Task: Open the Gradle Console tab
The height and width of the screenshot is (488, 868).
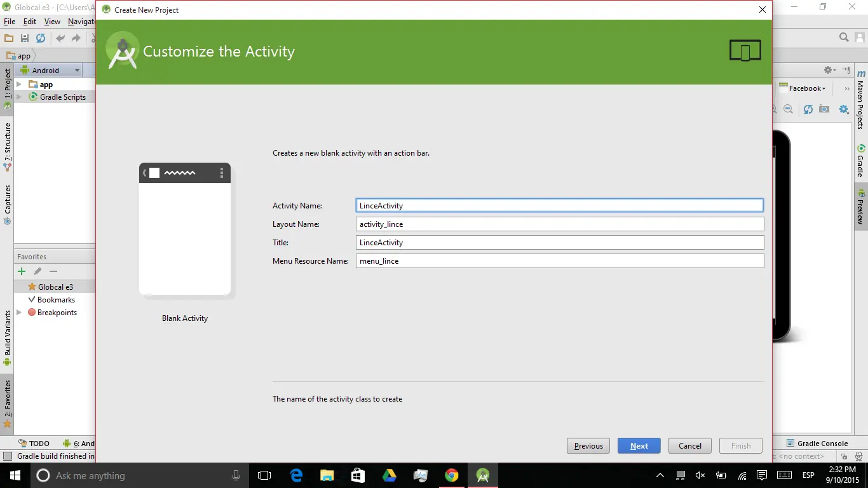Action: pyautogui.click(x=817, y=444)
